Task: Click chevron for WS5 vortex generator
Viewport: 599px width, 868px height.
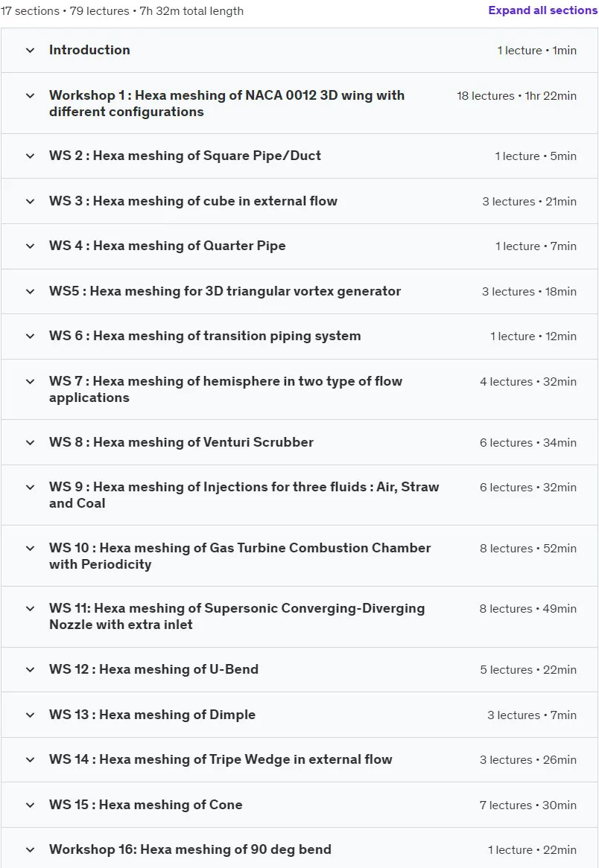Action: click(x=31, y=292)
